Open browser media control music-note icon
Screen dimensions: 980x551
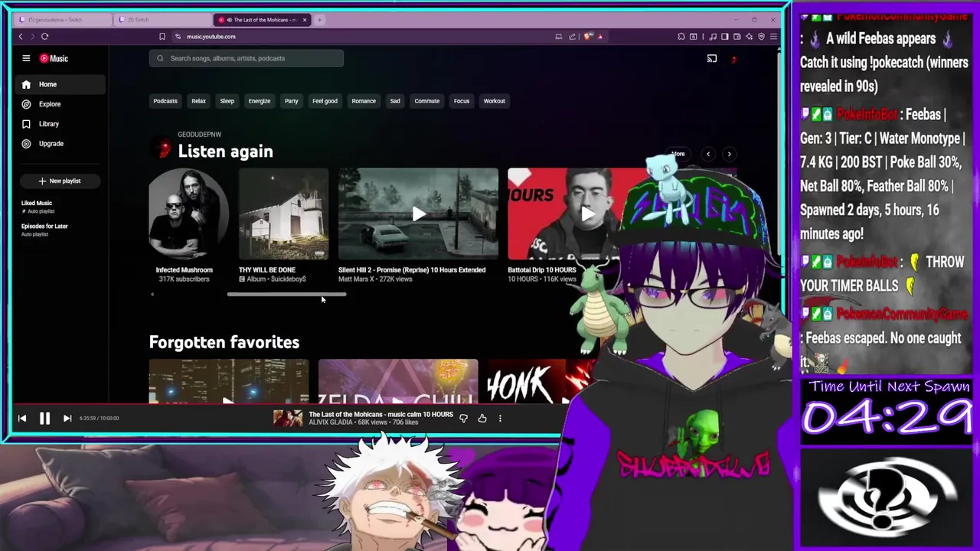[x=713, y=37]
